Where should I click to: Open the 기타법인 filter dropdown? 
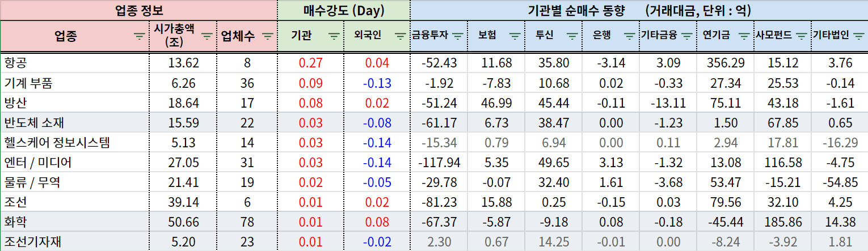[858, 36]
